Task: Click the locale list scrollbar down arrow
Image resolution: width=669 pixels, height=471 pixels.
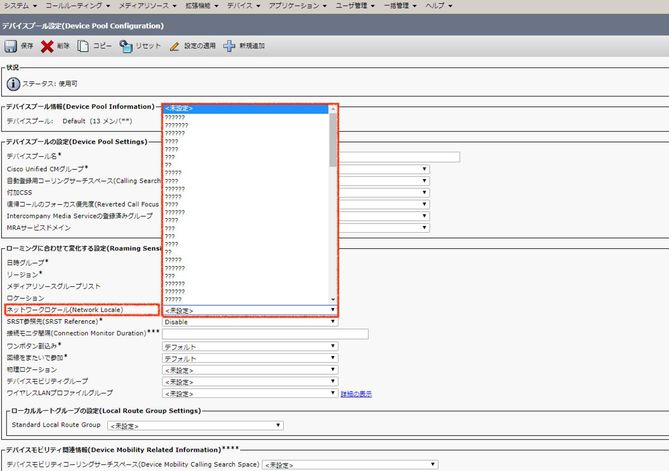Action: tap(333, 299)
